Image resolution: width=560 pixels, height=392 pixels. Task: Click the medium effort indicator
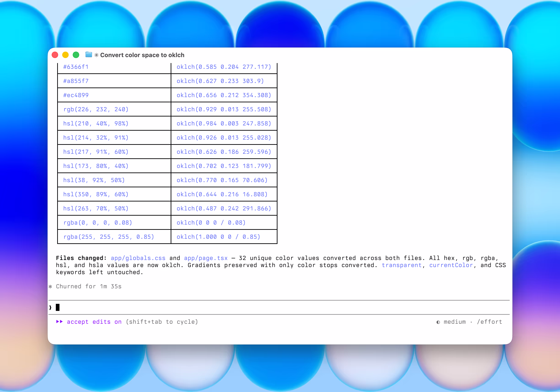(455, 322)
